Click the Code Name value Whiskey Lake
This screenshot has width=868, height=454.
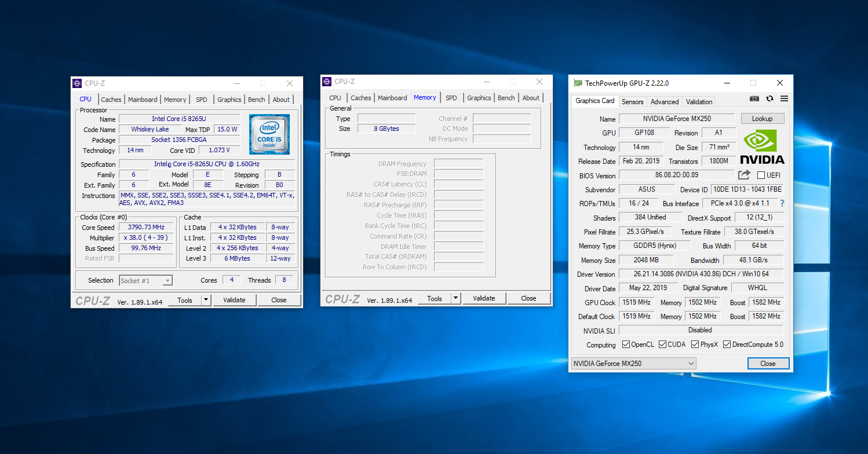click(x=150, y=129)
